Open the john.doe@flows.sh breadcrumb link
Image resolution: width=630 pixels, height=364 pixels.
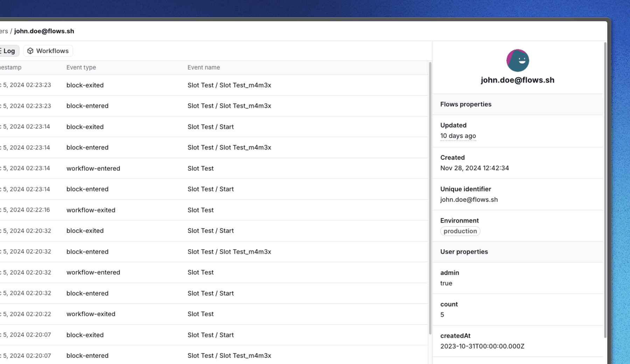pos(44,31)
